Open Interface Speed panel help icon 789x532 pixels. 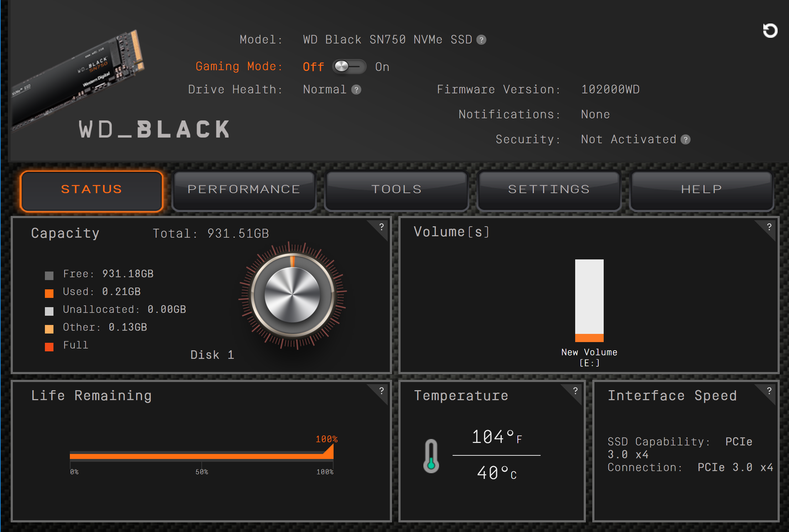point(769,391)
